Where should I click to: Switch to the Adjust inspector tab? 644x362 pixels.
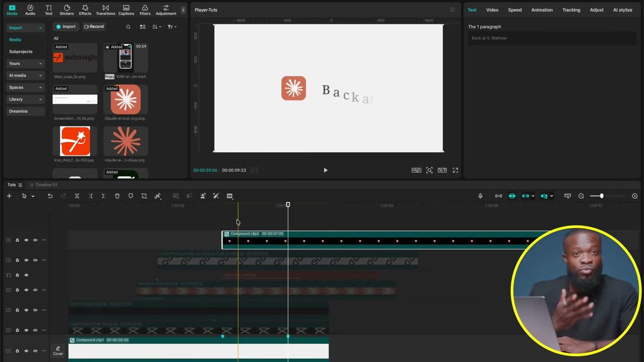597,10
